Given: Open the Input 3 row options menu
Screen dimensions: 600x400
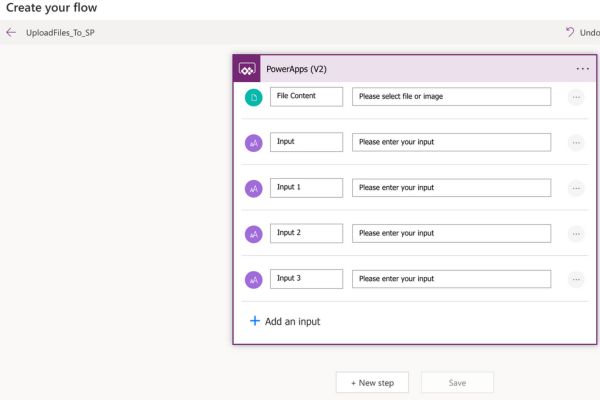Looking at the screenshot, I should pyautogui.click(x=576, y=280).
